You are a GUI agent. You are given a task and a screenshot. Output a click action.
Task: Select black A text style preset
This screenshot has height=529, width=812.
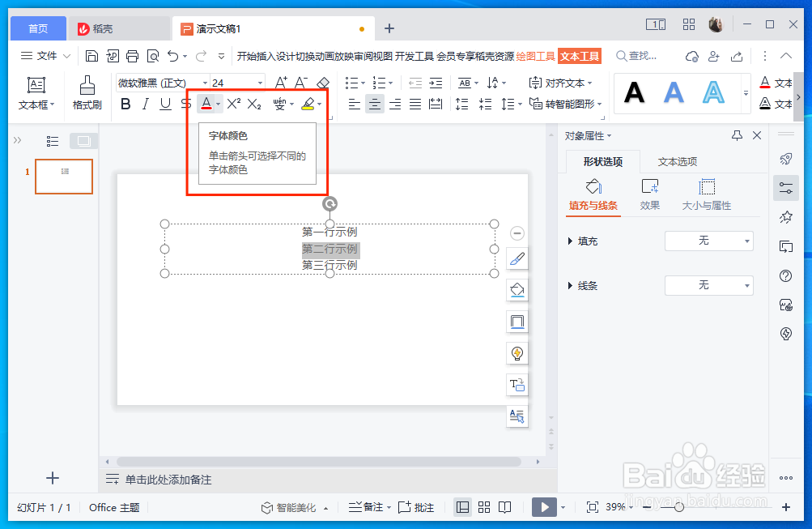tap(634, 93)
